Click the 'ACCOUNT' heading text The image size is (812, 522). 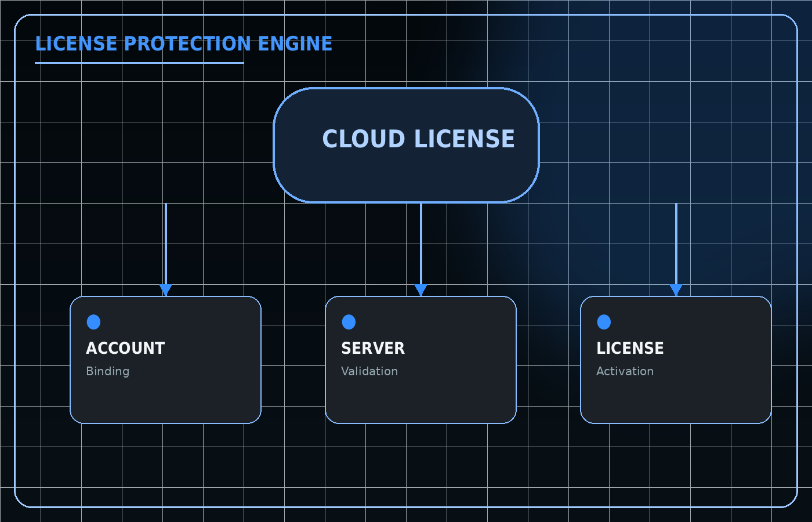(125, 348)
